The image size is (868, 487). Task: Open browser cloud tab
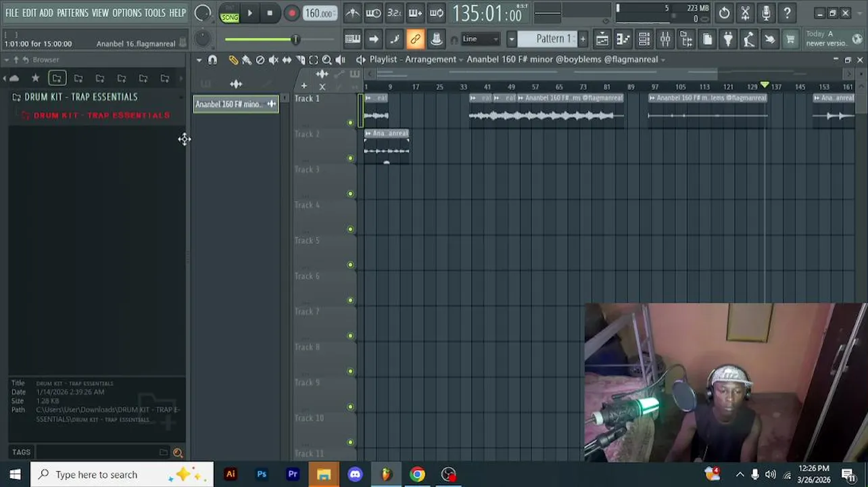point(14,78)
